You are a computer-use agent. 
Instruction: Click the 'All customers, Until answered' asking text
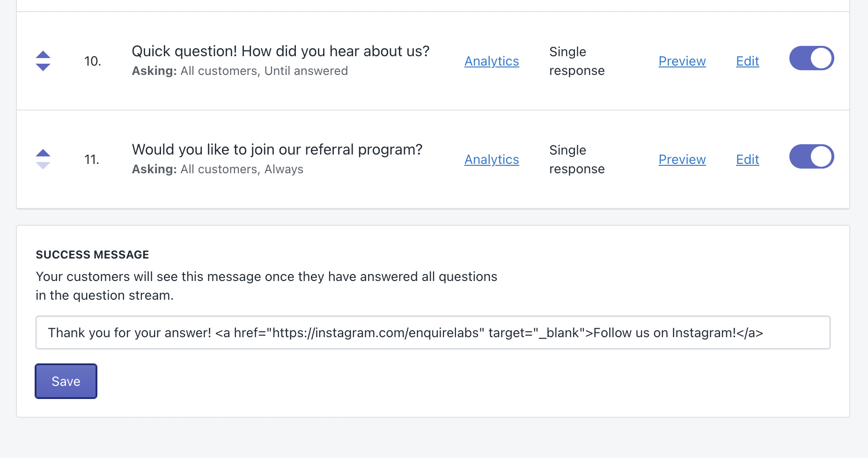264,71
